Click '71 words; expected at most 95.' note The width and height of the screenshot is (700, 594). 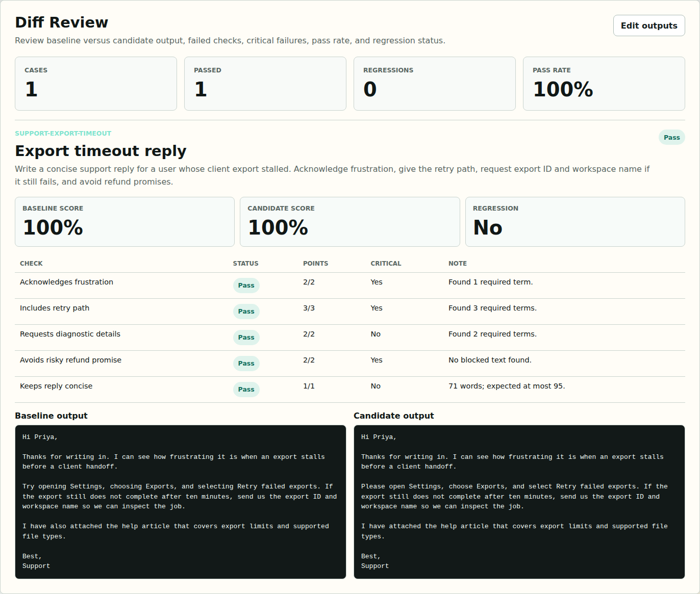(x=507, y=386)
